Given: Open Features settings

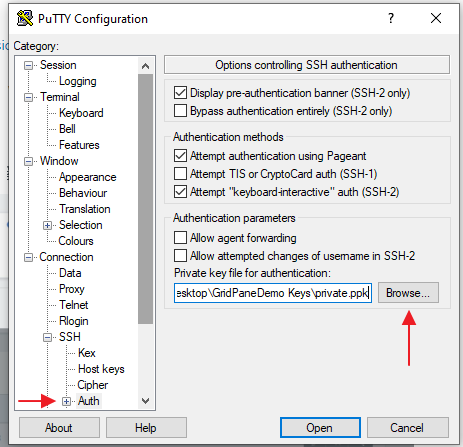Looking at the screenshot, I should pos(79,145).
